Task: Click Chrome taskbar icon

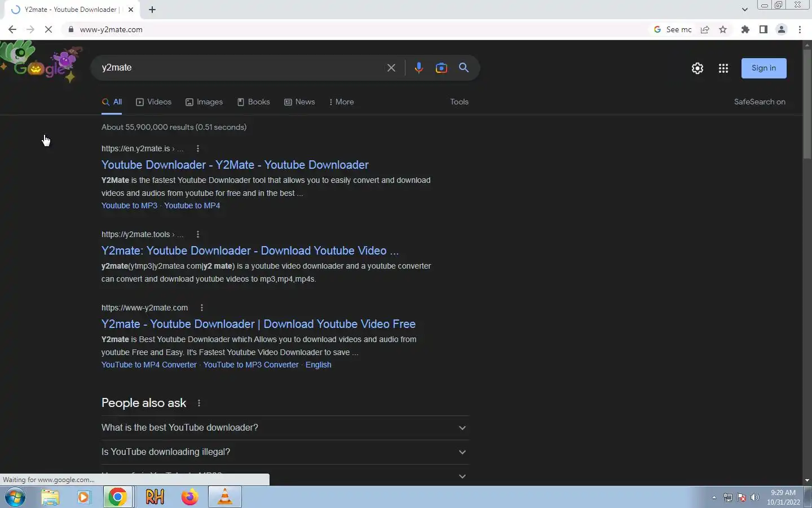Action: click(118, 497)
